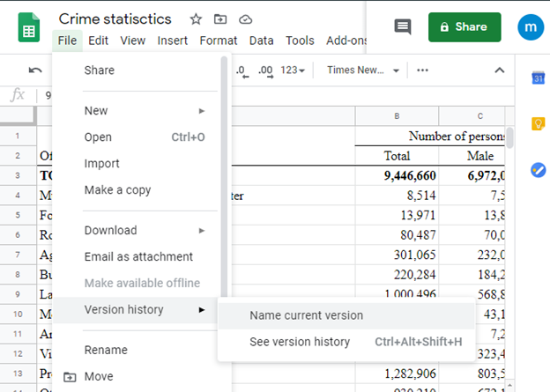Select See version history
Viewport: 550px width, 392px height.
pos(346,342)
